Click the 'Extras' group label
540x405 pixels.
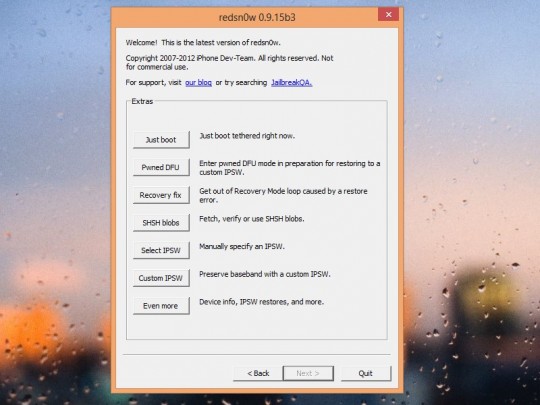coord(142,101)
